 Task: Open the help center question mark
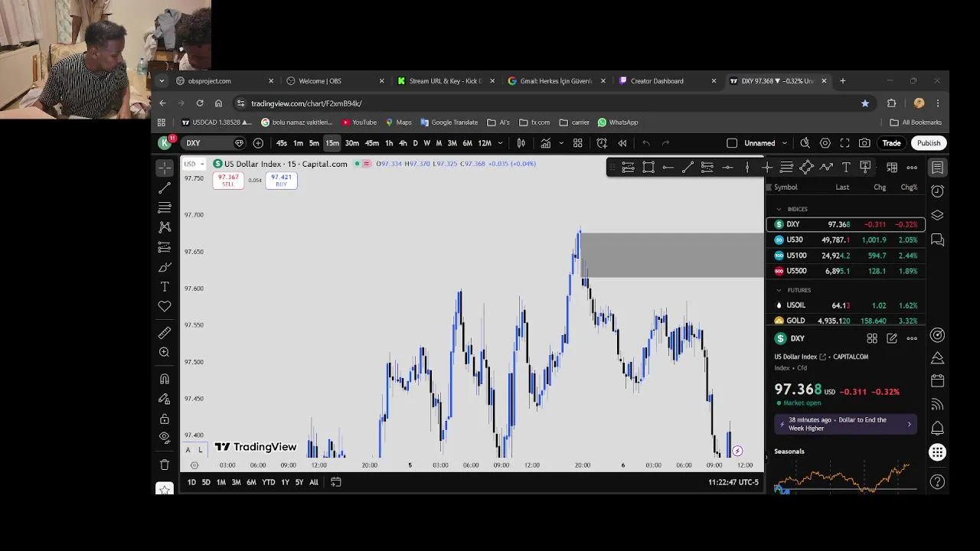click(937, 482)
